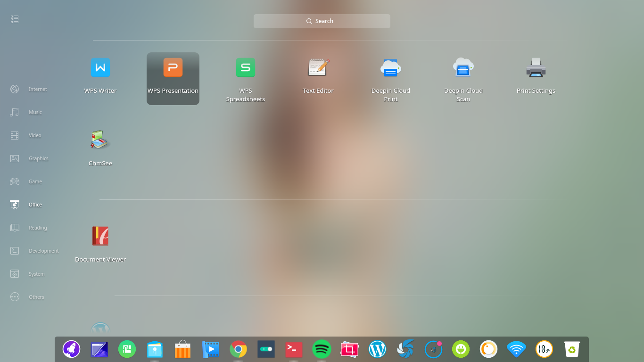Click the Search input field
The width and height of the screenshot is (644, 362).
(x=322, y=21)
